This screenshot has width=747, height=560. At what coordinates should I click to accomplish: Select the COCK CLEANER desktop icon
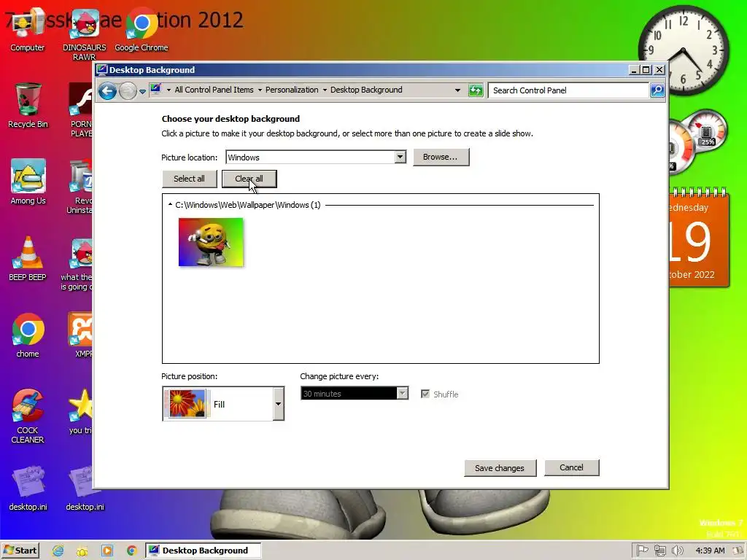point(28,416)
